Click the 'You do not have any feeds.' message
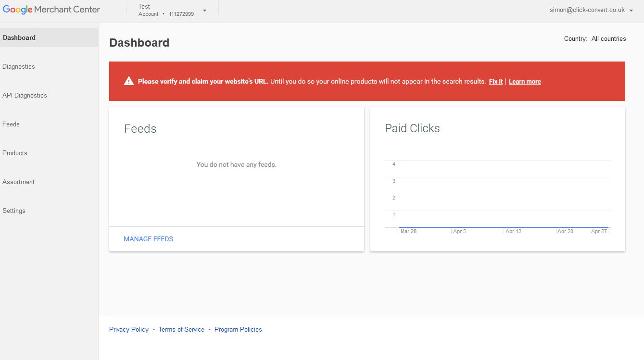 237,164
